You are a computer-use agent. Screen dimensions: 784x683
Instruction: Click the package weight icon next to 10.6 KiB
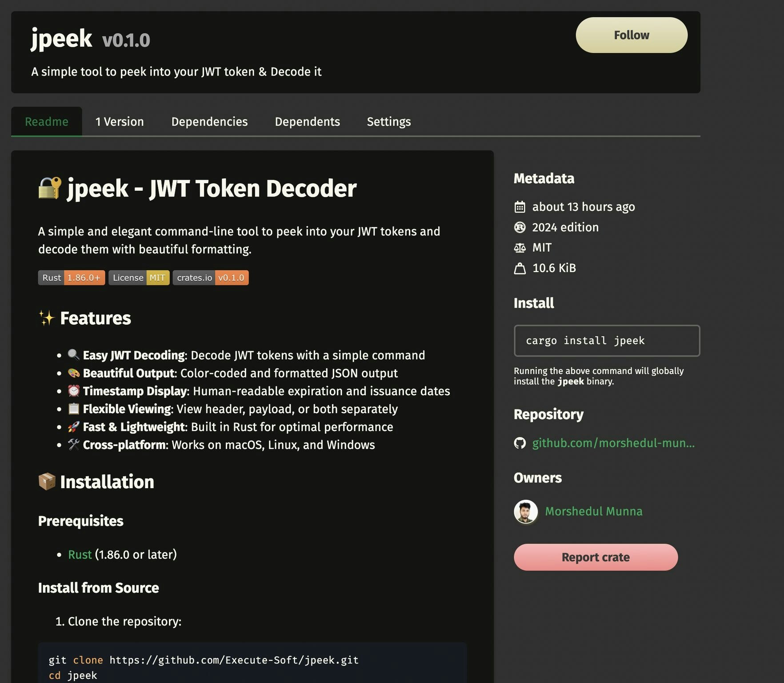click(520, 268)
